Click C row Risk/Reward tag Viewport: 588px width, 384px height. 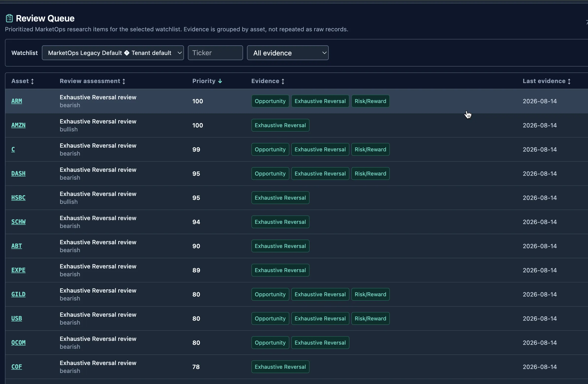(370, 149)
